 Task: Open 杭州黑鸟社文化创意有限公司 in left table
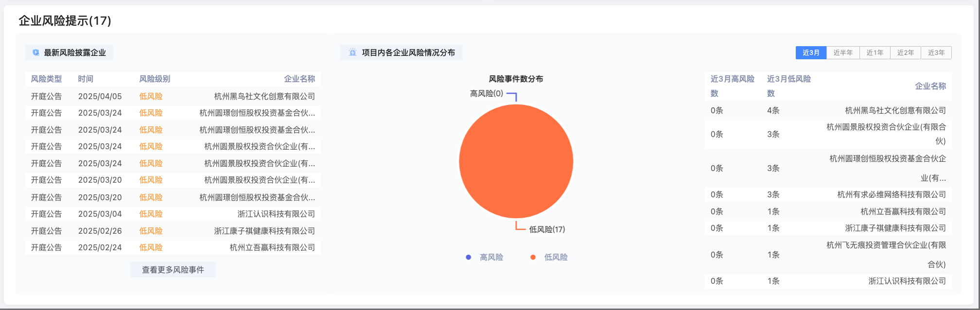click(x=264, y=96)
